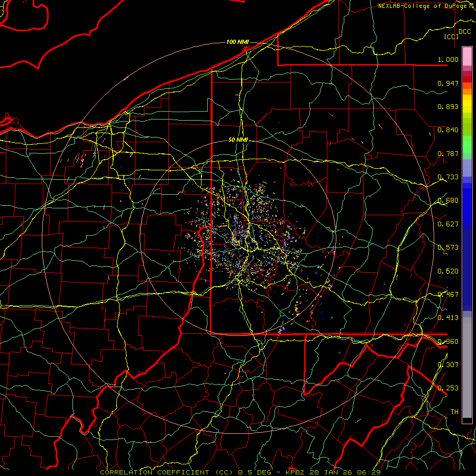Select the 0.360 legend value
Image resolution: width=476 pixels, height=476 pixels.
[448, 341]
